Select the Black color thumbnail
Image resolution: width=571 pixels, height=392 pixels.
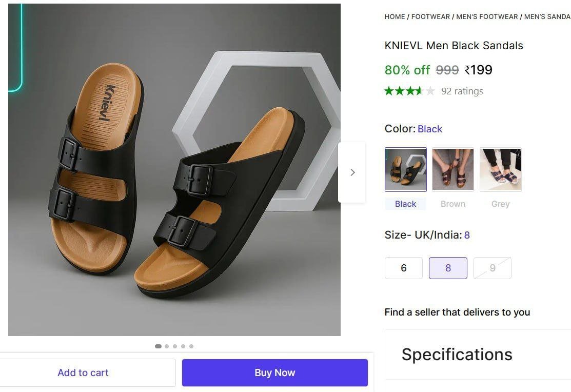pyautogui.click(x=405, y=169)
